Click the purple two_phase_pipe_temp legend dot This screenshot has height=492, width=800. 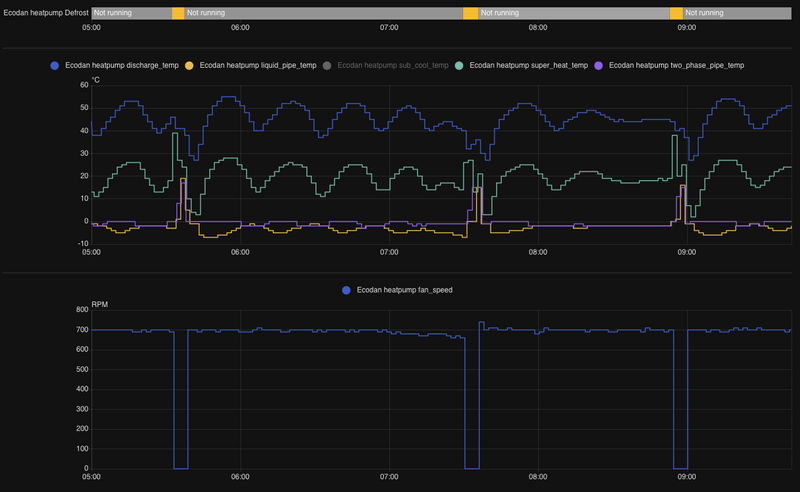(599, 65)
